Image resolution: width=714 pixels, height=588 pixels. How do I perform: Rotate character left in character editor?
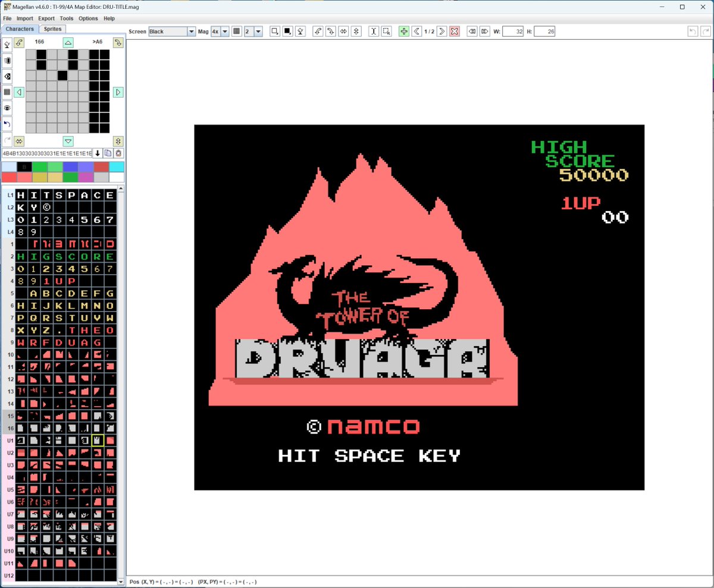pyautogui.click(x=19, y=43)
